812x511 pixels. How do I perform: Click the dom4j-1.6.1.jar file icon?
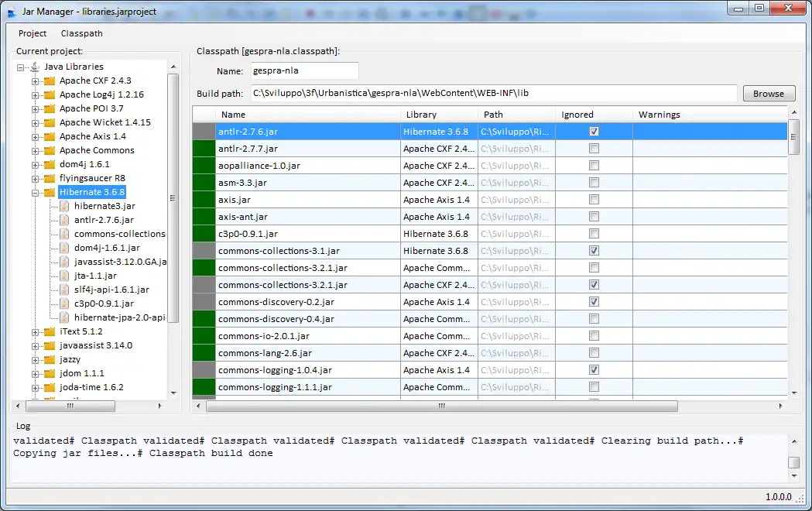click(64, 248)
